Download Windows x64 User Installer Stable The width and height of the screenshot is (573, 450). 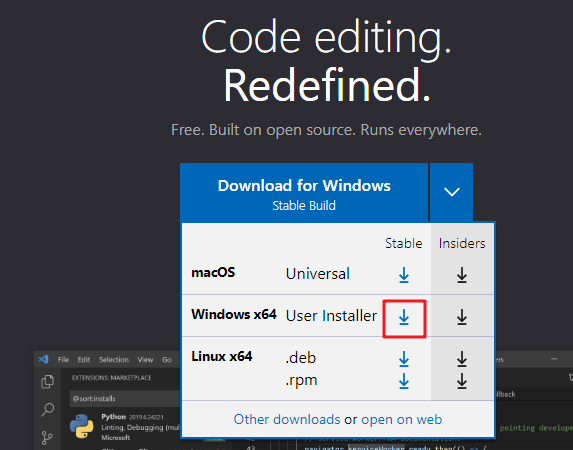coord(404,317)
